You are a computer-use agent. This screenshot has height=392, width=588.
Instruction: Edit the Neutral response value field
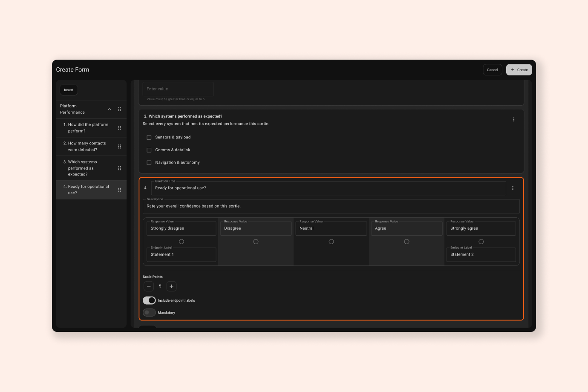click(x=331, y=228)
